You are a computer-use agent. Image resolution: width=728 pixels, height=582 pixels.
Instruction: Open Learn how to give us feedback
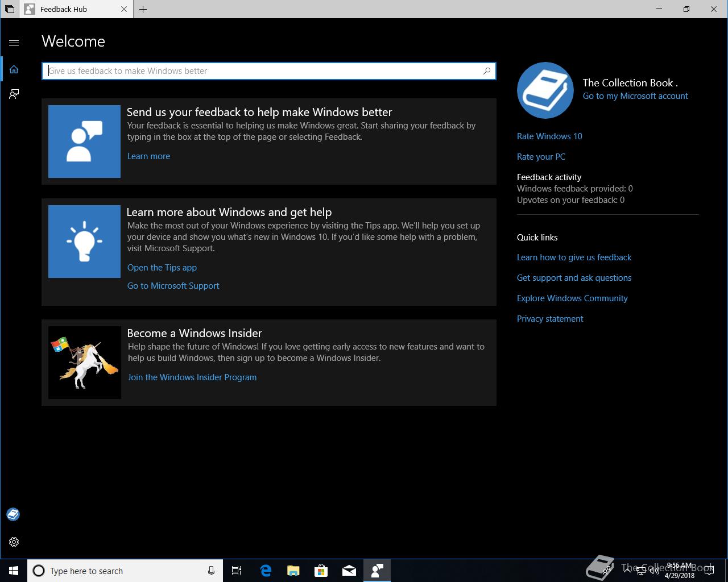[574, 257]
